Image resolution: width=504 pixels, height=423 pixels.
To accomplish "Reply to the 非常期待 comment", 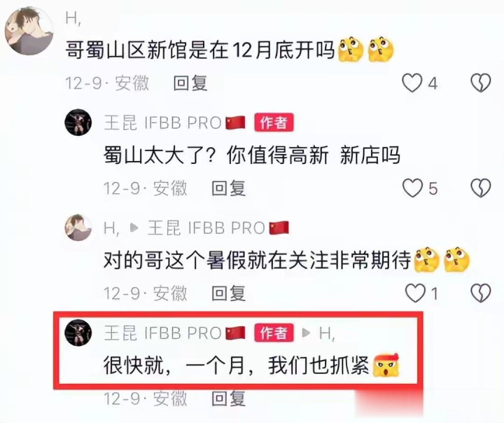I will tap(228, 293).
